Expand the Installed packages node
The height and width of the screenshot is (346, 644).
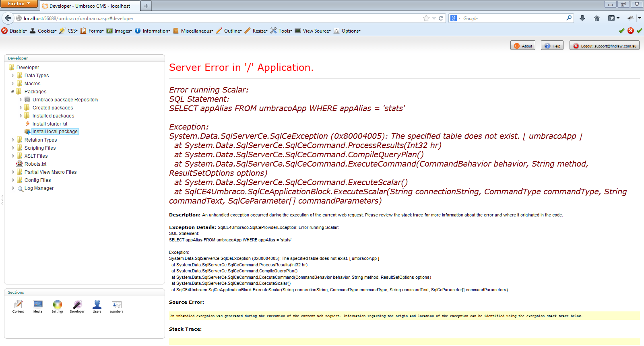tap(21, 115)
